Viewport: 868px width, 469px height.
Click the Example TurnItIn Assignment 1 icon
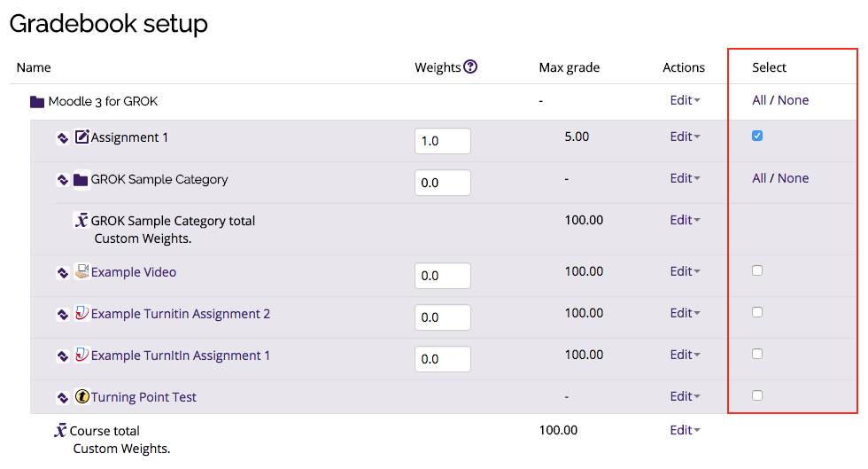tap(81, 355)
